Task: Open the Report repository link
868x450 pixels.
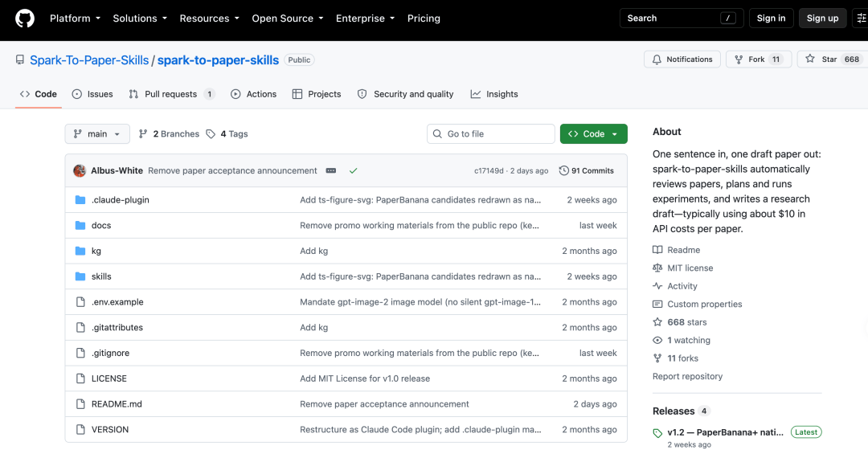Action: (x=687, y=376)
